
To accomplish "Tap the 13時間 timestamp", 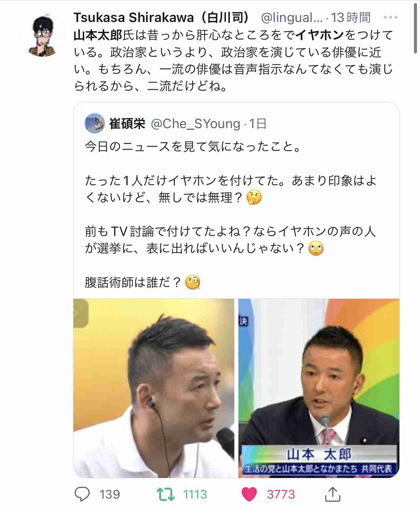I will tap(351, 17).
